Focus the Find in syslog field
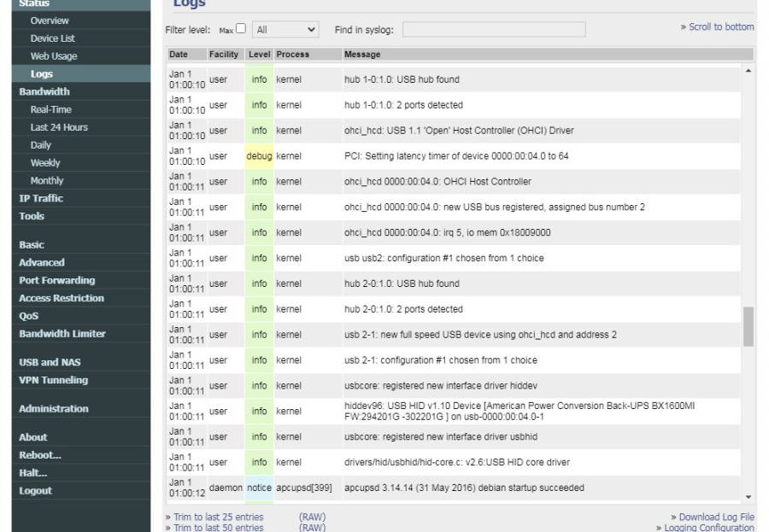Viewport: 769px width, 532px height. pos(494,29)
